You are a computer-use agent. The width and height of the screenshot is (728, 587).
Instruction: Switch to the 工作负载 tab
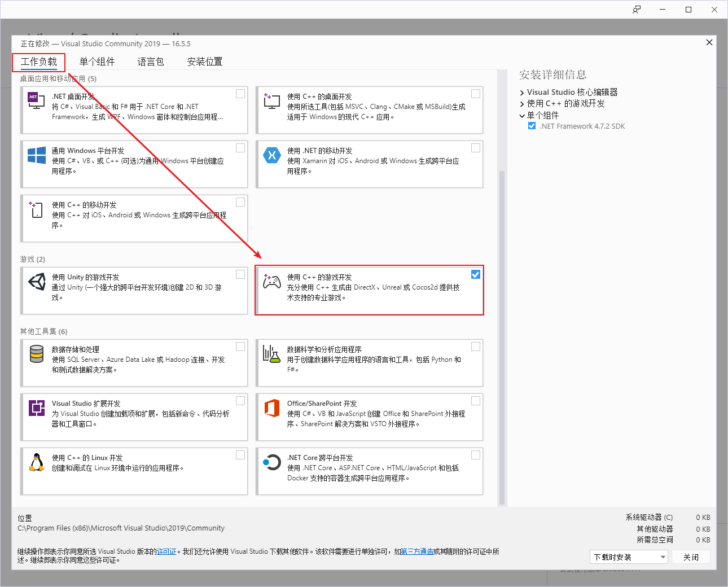pyautogui.click(x=39, y=62)
